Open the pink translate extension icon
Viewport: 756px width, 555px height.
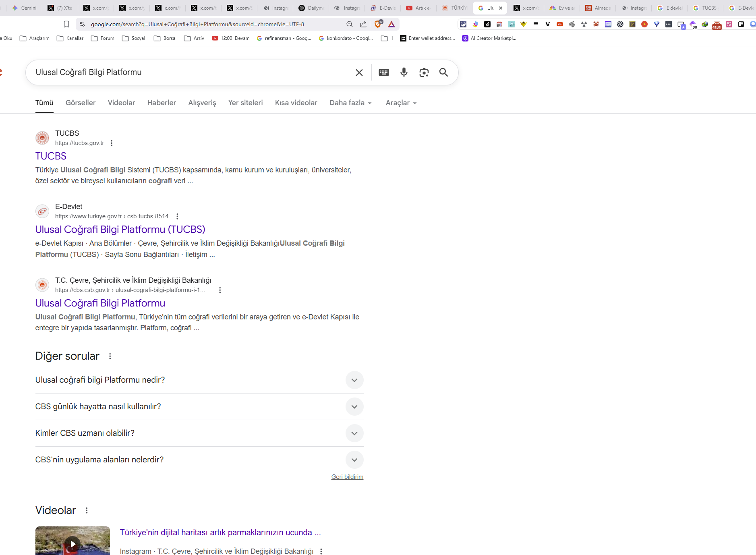729,24
